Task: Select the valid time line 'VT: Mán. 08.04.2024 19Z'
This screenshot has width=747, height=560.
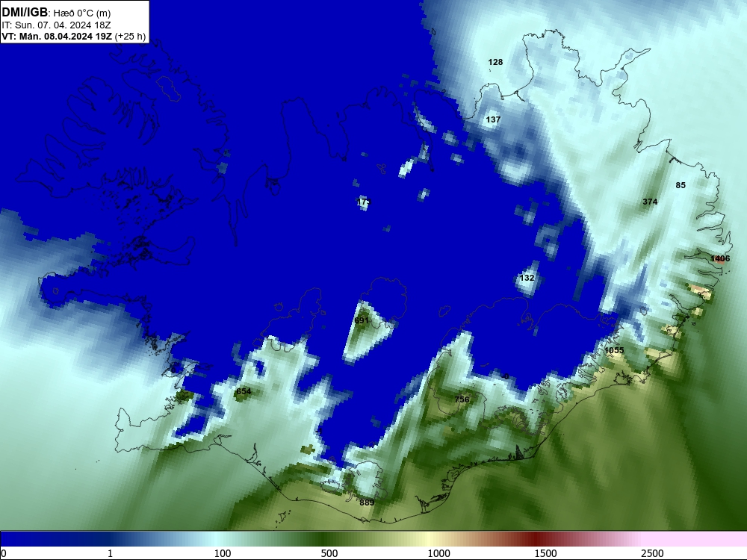Action: (x=58, y=36)
